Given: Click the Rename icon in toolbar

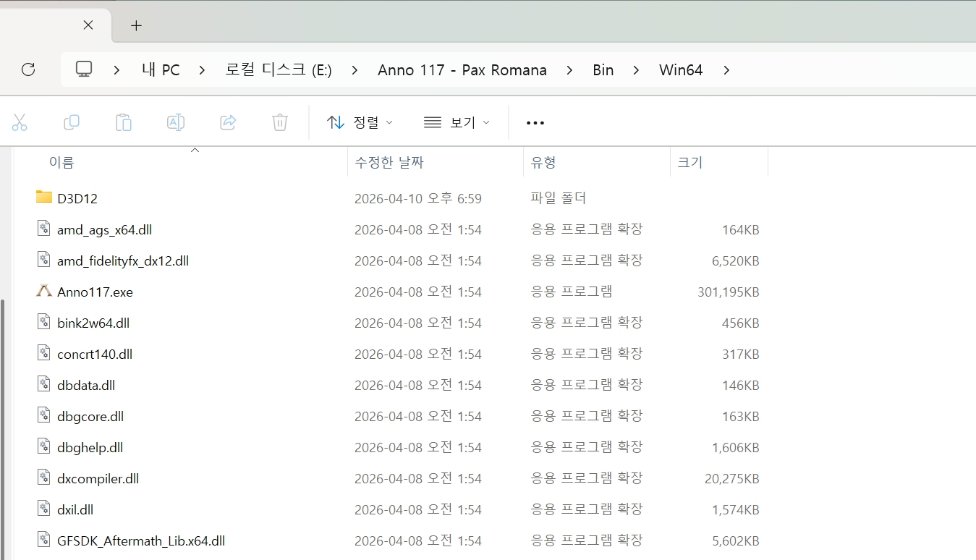Looking at the screenshot, I should tap(176, 123).
